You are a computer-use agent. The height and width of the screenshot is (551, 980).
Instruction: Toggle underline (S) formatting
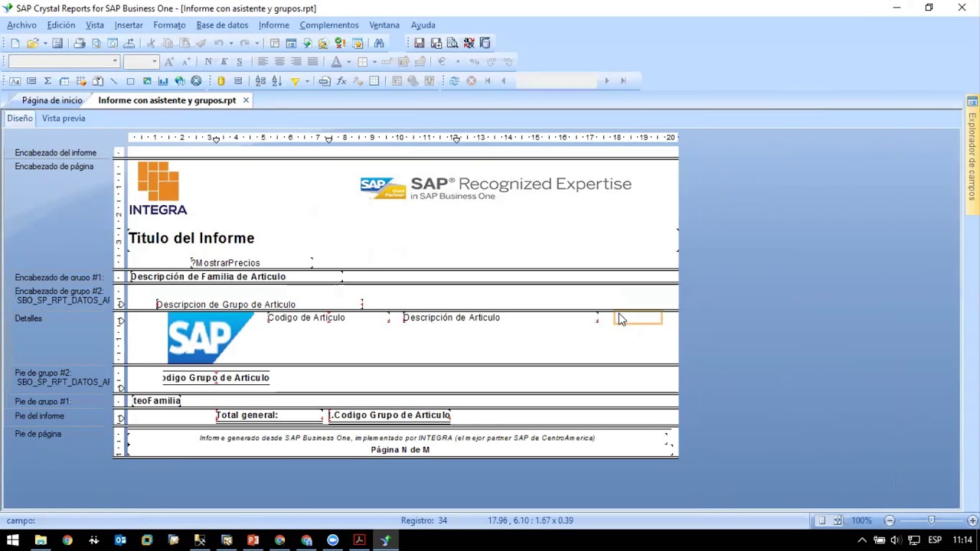[239, 61]
